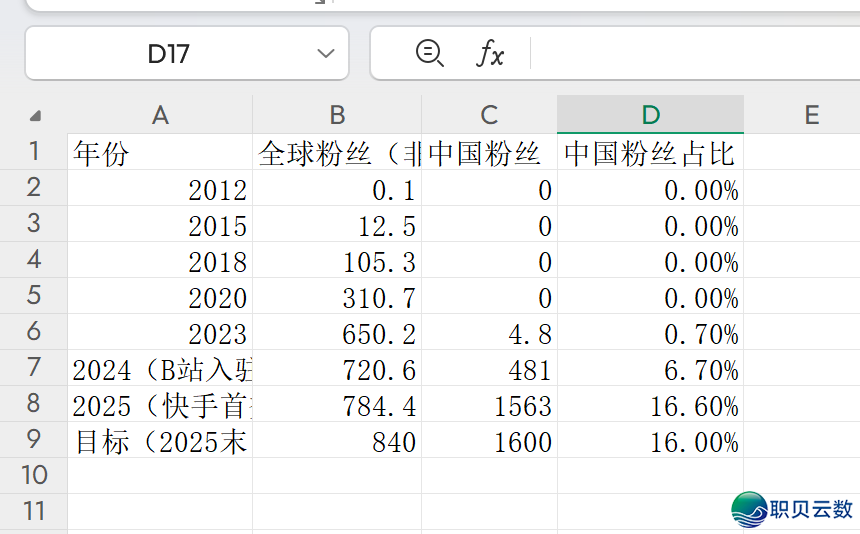Select cell with value 784.4

pos(337,406)
